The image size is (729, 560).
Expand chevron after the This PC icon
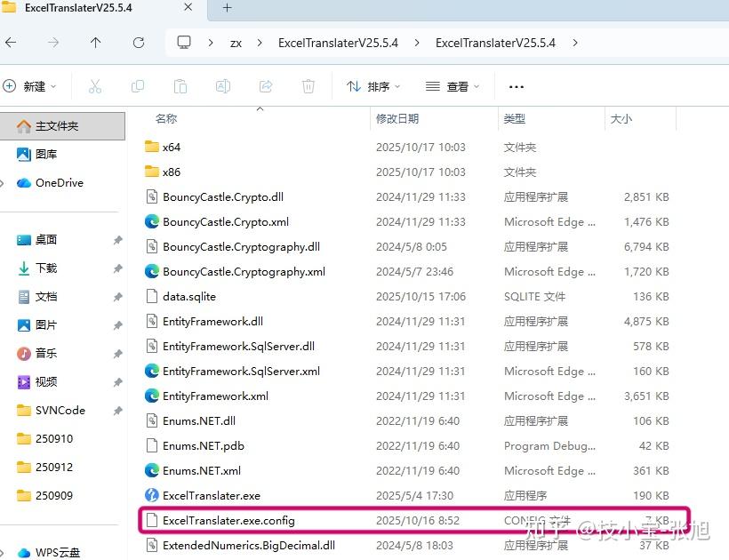click(211, 43)
